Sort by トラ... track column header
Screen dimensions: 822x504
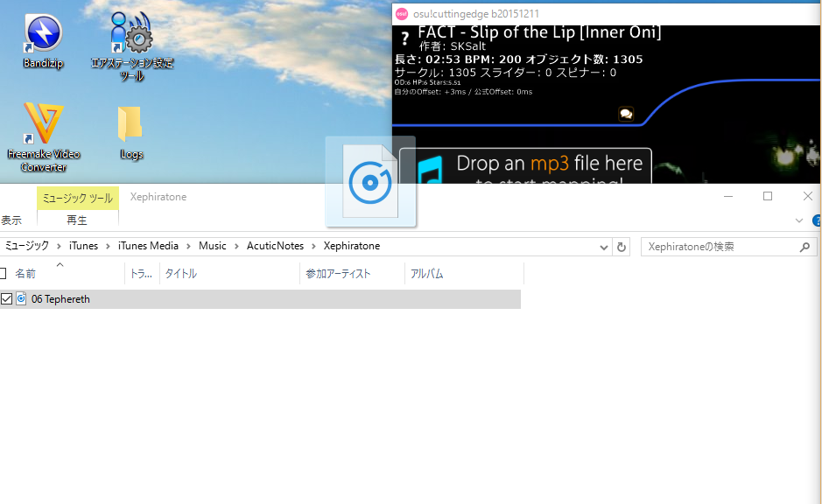click(x=142, y=273)
